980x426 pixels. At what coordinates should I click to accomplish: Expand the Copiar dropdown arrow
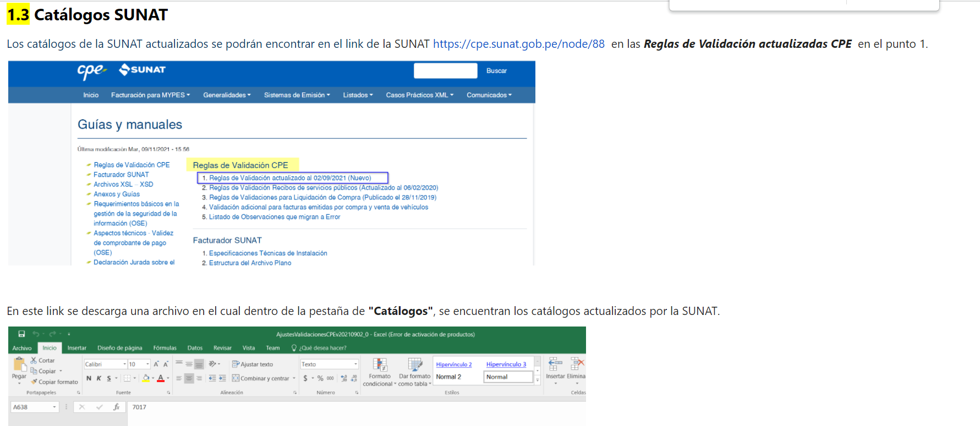pos(61,371)
